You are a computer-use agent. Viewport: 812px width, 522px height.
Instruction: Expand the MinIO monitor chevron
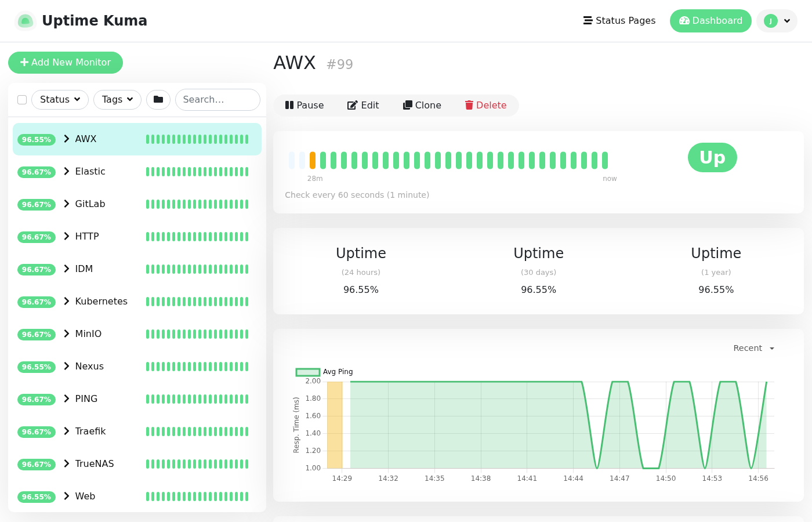67,334
